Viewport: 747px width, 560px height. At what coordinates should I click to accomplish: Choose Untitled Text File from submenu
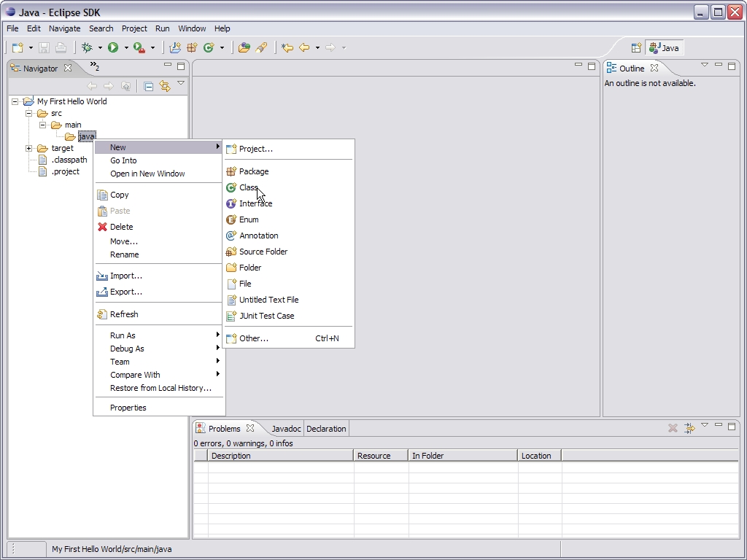tap(289, 300)
